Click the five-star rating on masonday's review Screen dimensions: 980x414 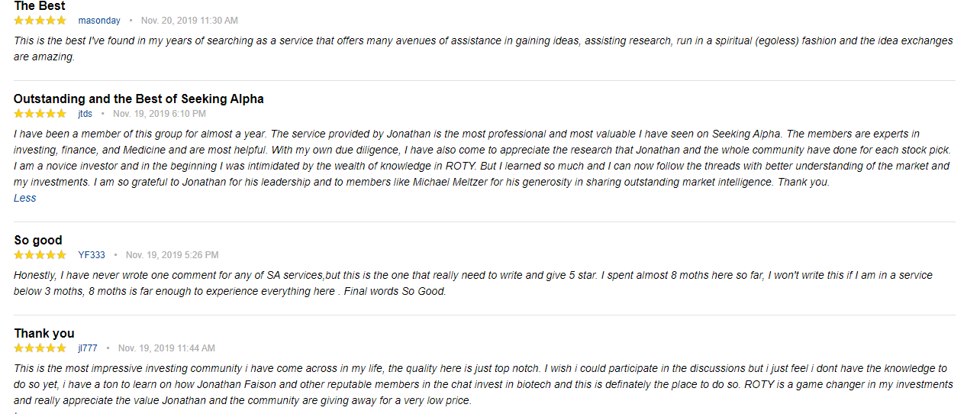(x=40, y=21)
